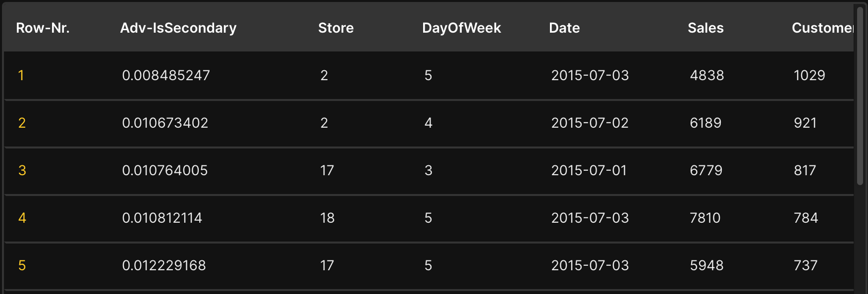Click row number 5 link

pyautogui.click(x=22, y=265)
